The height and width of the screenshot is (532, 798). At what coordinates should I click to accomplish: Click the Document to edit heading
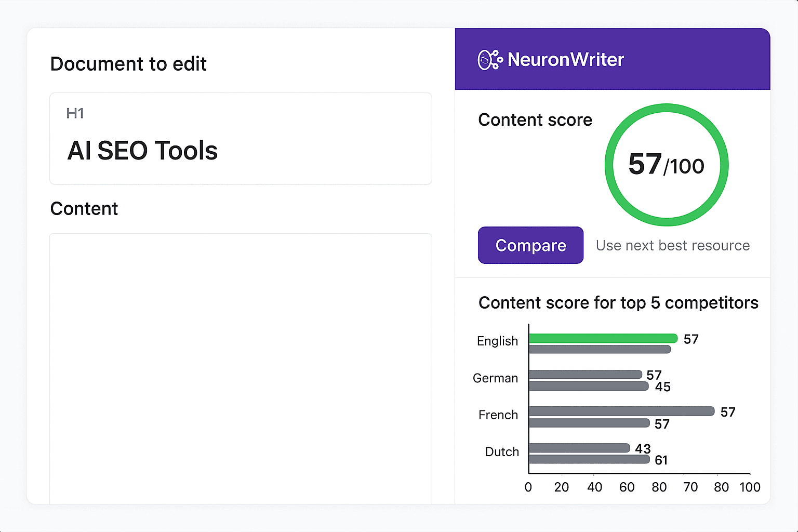pyautogui.click(x=128, y=64)
